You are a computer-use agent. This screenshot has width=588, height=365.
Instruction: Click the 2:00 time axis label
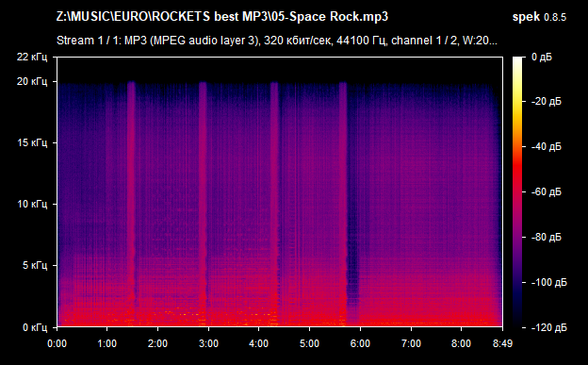point(158,343)
